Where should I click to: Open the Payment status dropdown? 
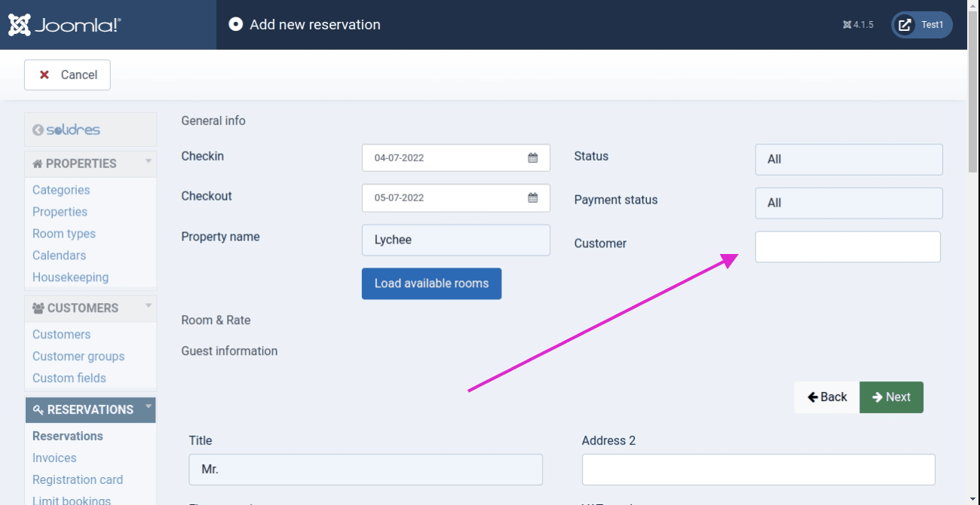848,203
